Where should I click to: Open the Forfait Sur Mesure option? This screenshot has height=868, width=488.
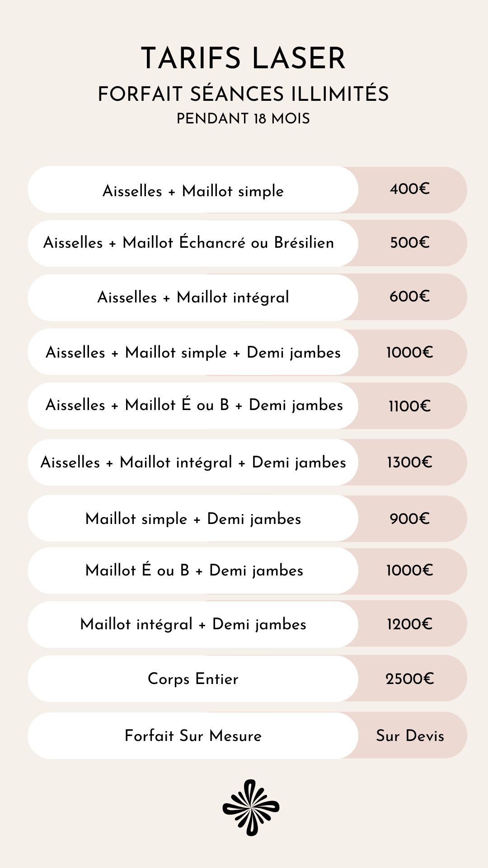click(193, 736)
